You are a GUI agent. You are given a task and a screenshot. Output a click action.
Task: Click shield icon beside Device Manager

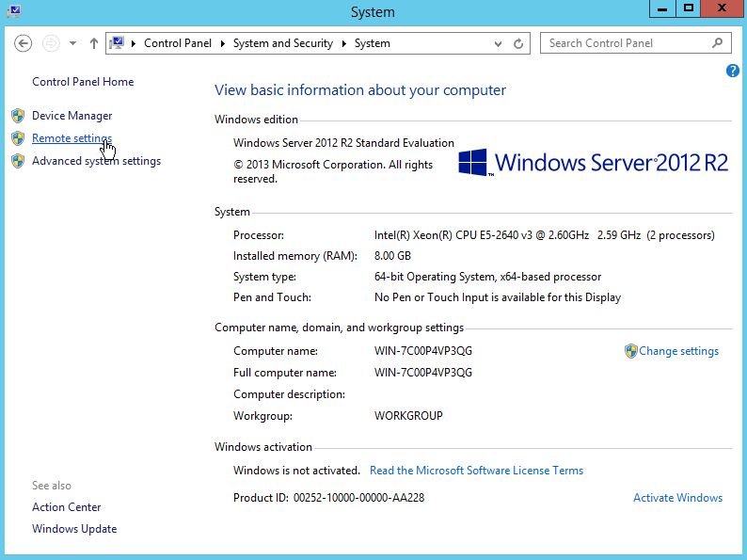click(x=18, y=116)
